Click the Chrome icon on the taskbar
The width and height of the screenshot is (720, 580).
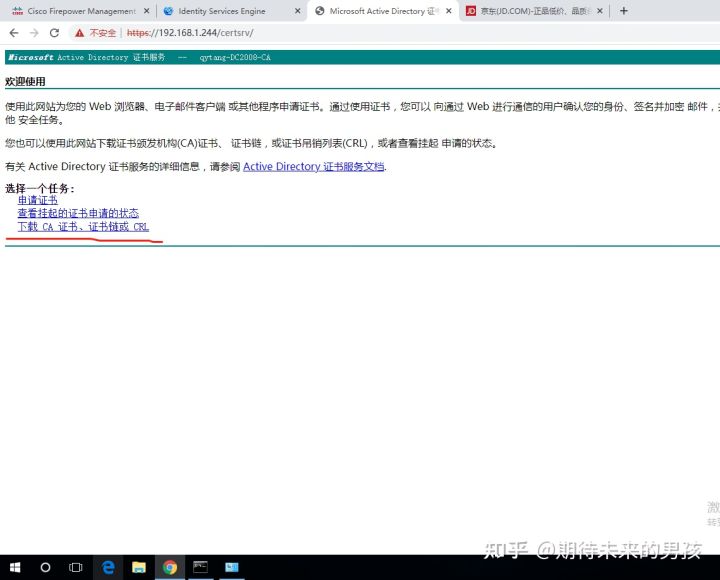(x=170, y=568)
